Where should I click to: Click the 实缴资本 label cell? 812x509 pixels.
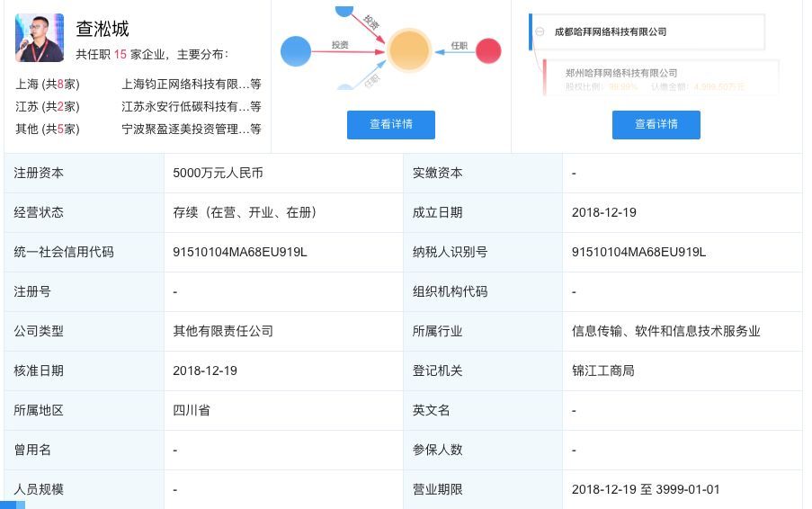[x=483, y=173]
